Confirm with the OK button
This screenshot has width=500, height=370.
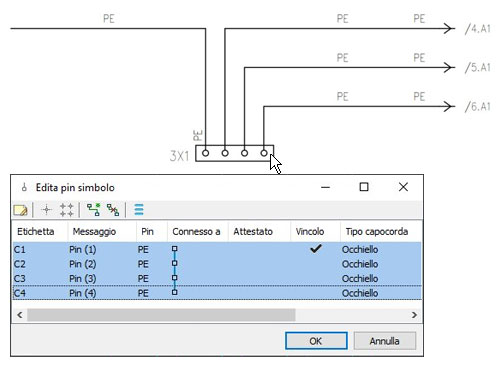(316, 341)
